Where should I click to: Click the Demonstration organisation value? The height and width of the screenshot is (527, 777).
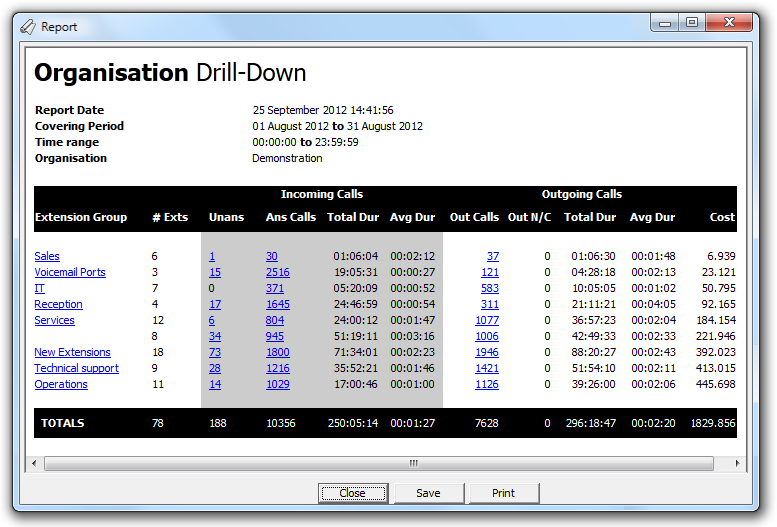click(287, 158)
